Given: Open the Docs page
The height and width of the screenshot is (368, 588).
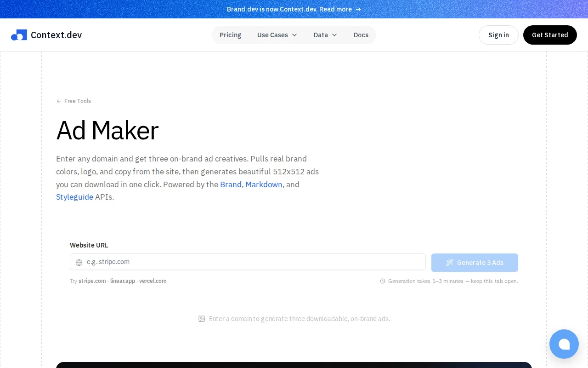Looking at the screenshot, I should pyautogui.click(x=361, y=35).
